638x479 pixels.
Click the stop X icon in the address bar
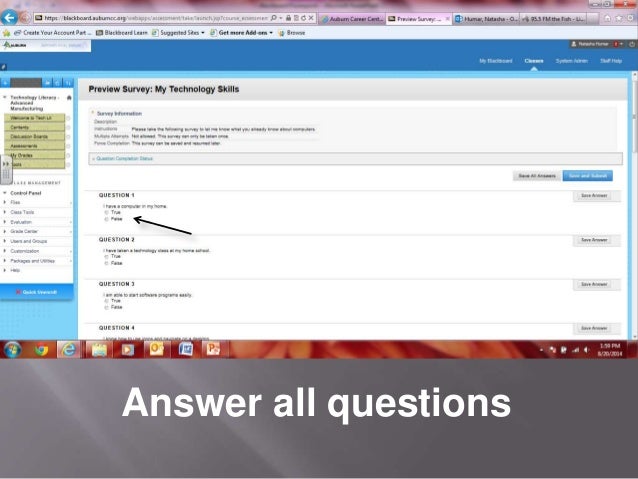coord(311,18)
